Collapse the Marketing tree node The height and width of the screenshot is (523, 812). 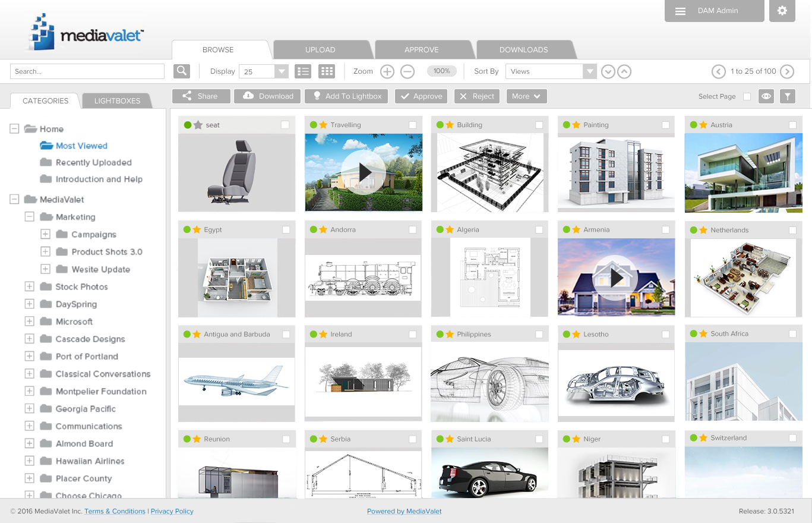(x=29, y=217)
